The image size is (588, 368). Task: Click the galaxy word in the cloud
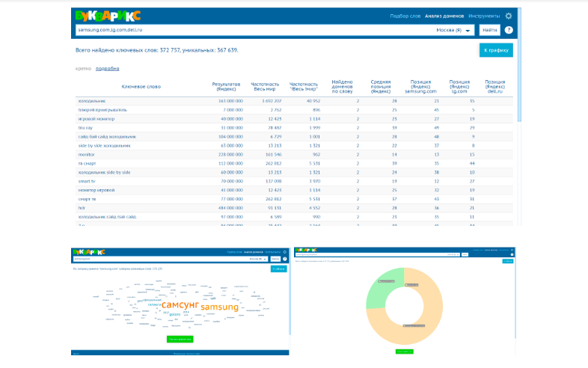[175, 314]
